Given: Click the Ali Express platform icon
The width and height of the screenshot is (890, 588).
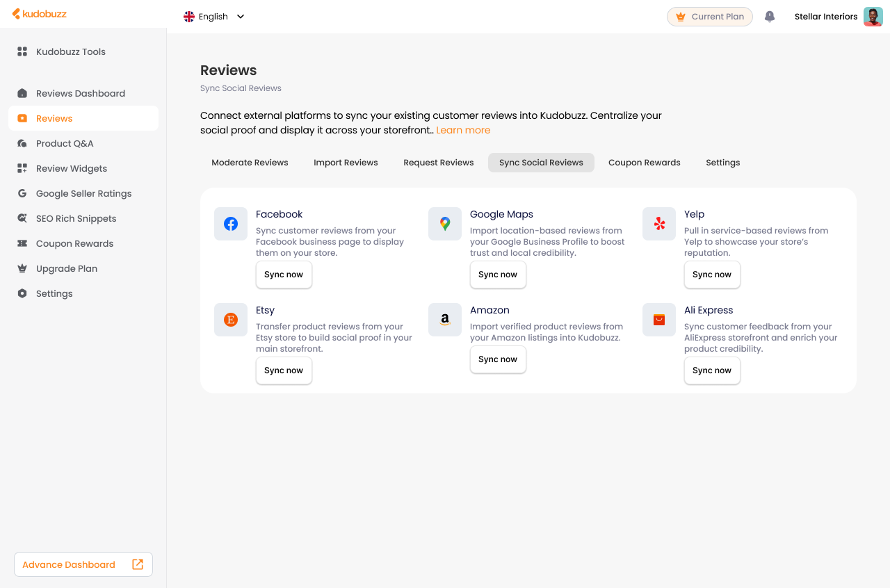Looking at the screenshot, I should pyautogui.click(x=659, y=320).
